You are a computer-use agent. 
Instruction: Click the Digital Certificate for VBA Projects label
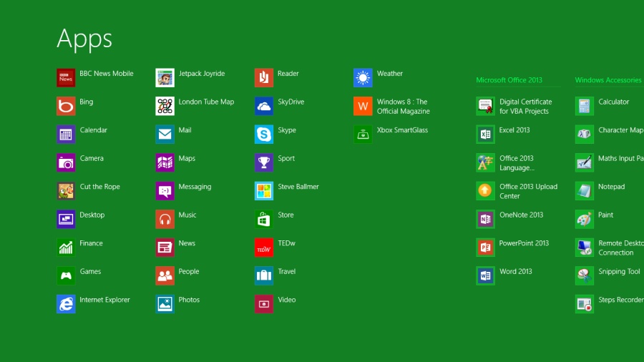[526, 107]
